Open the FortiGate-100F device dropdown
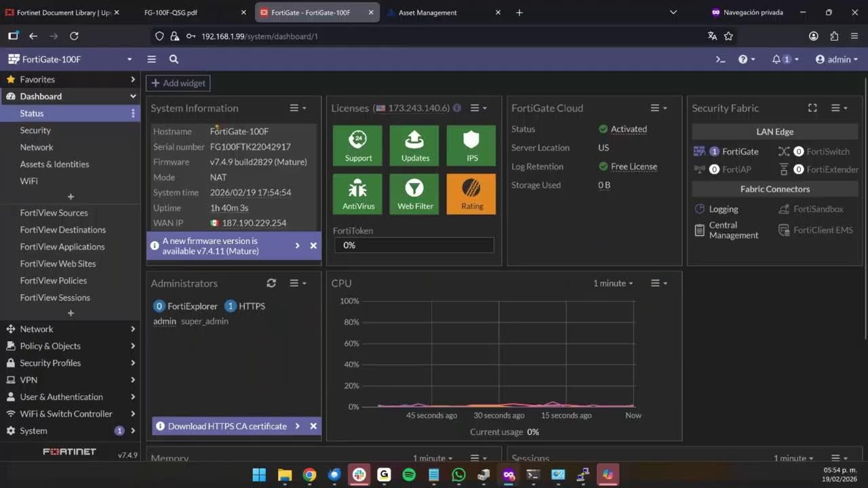 coord(71,60)
